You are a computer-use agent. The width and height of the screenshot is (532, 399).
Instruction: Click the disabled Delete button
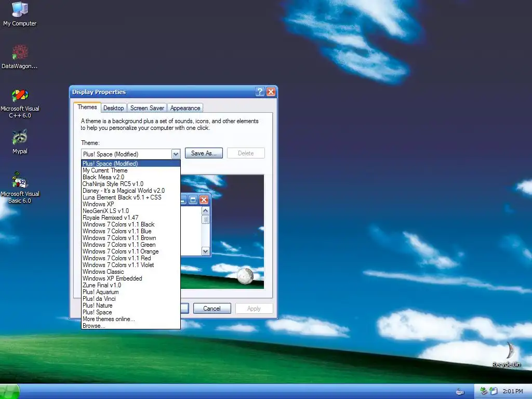pos(246,153)
